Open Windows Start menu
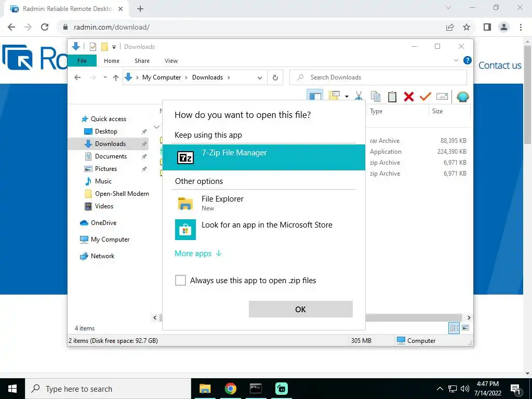Viewport: 532px width, 399px height. [x=12, y=389]
